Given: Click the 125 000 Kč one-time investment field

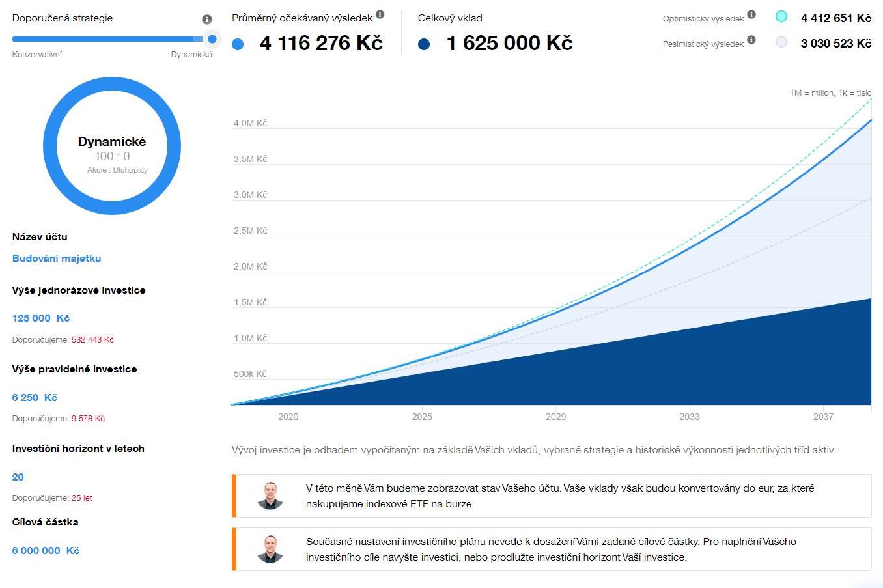Looking at the screenshot, I should (x=40, y=318).
